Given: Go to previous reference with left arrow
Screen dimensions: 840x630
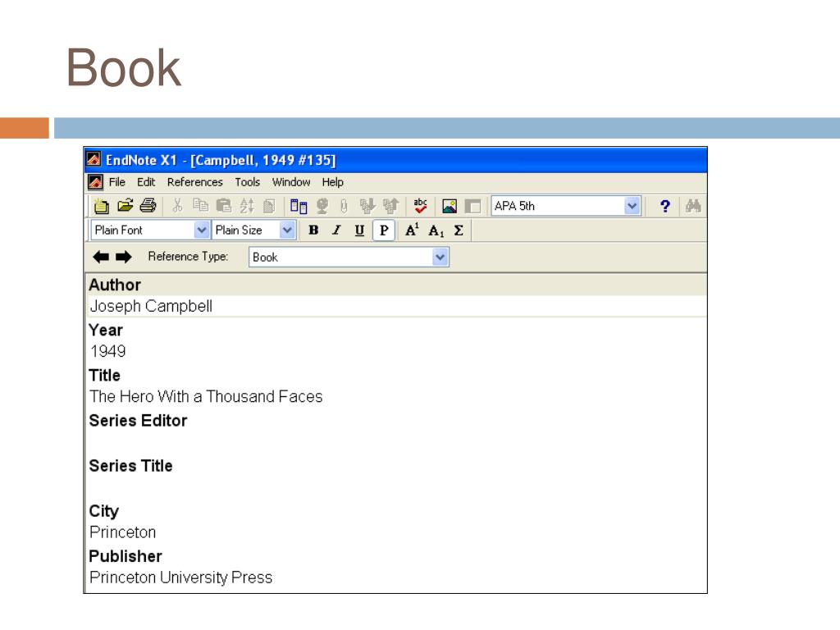Looking at the screenshot, I should [101, 257].
